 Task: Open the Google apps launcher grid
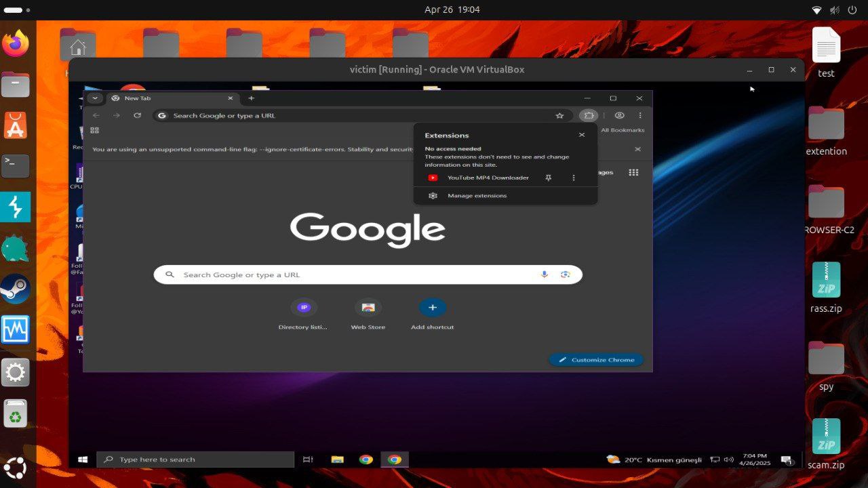click(633, 172)
